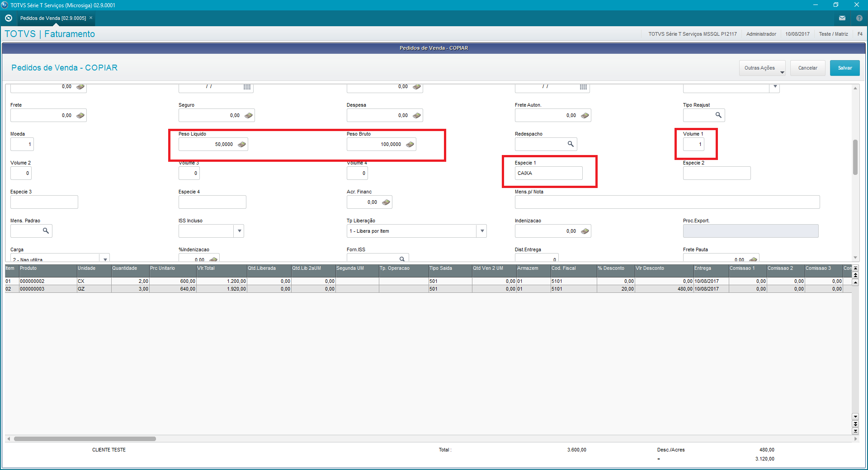This screenshot has height=470, width=868.
Task: Click the F4 shortcut in status bar
Action: point(860,34)
